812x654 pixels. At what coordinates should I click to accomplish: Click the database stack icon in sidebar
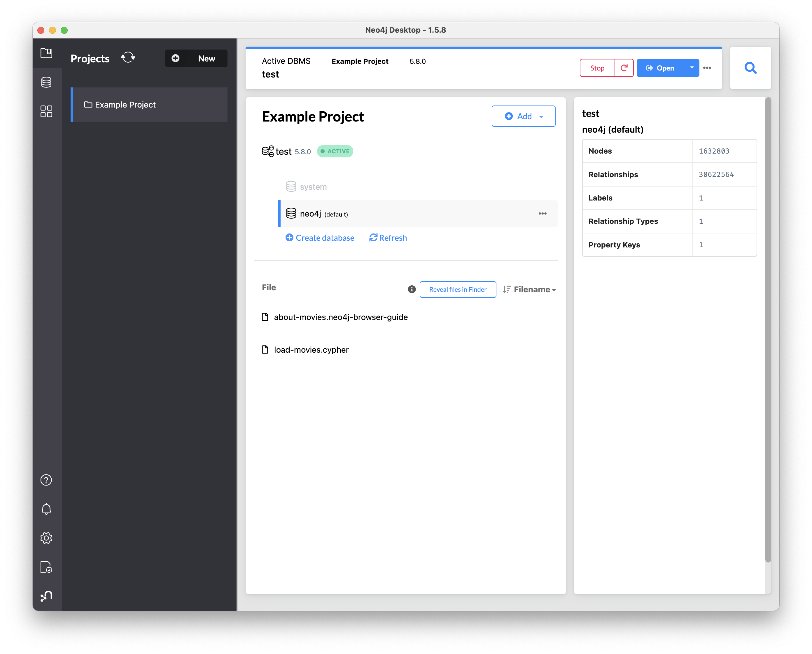pyautogui.click(x=46, y=82)
